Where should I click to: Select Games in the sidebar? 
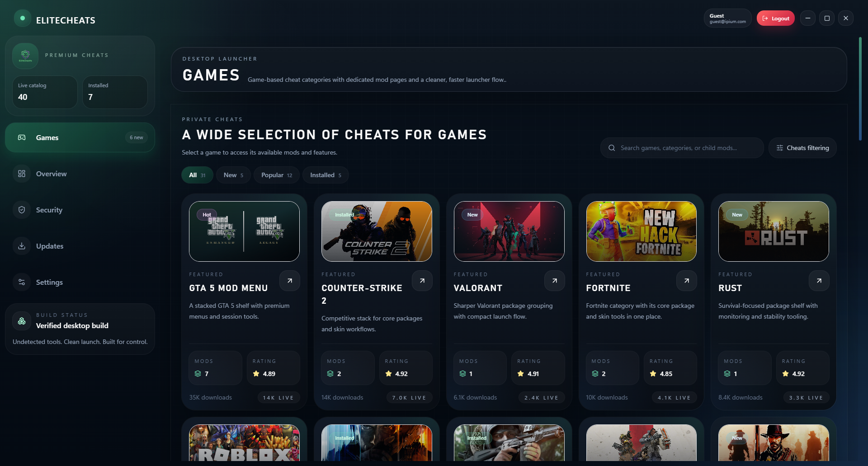pyautogui.click(x=80, y=137)
